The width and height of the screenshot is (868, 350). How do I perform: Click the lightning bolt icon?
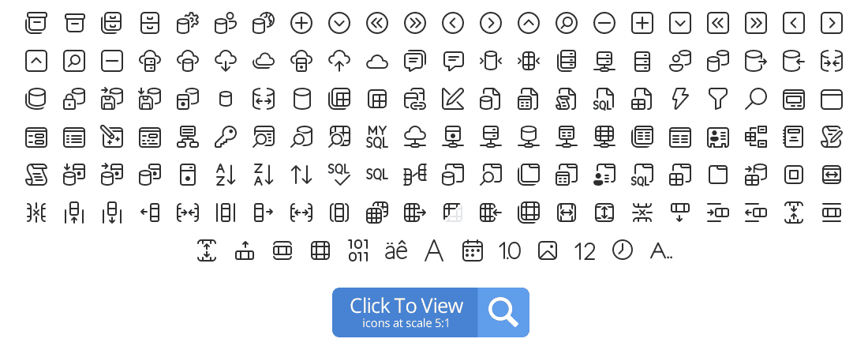point(679,99)
